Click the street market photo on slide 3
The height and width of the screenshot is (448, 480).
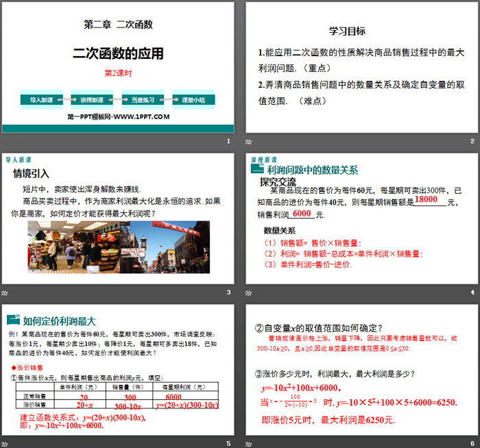click(165, 247)
